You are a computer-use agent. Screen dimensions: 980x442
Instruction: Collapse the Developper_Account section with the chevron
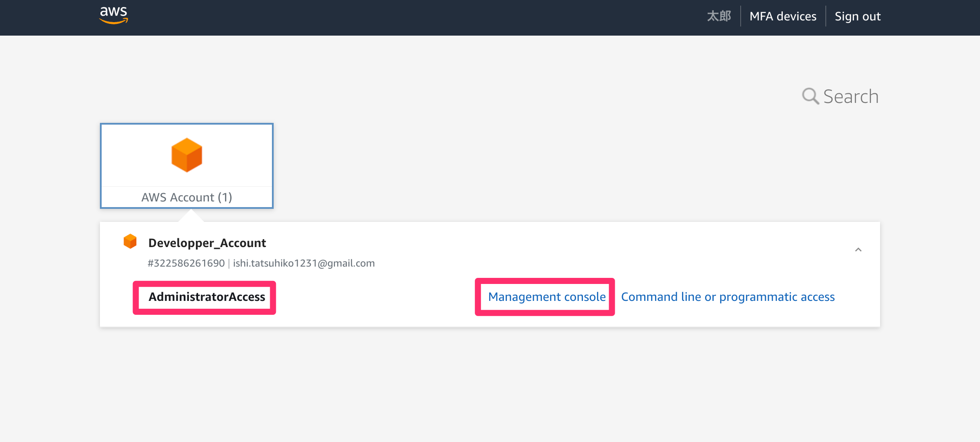pyautogui.click(x=858, y=250)
